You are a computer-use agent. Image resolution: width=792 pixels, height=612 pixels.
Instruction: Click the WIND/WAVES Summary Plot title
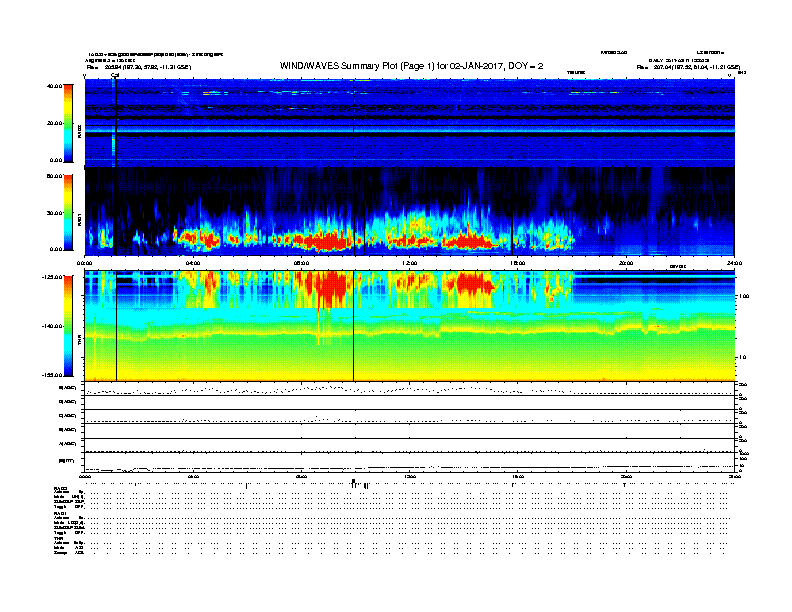pyautogui.click(x=411, y=66)
